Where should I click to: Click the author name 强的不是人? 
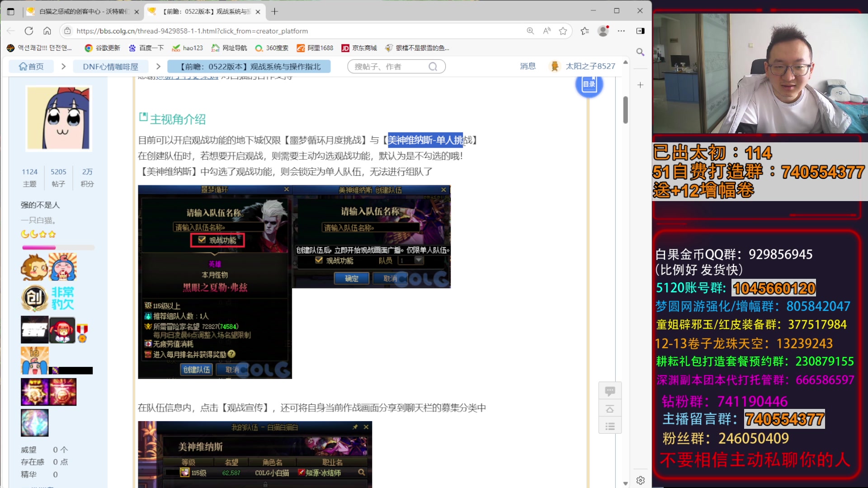click(x=40, y=205)
